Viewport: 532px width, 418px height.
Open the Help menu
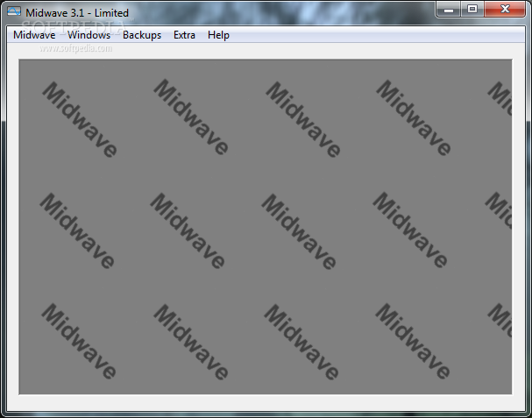click(x=218, y=35)
